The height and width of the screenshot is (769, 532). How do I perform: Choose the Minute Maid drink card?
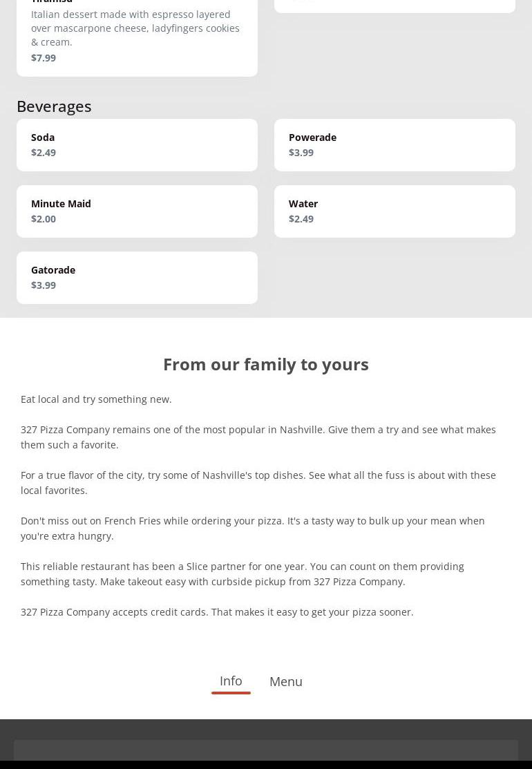click(137, 211)
